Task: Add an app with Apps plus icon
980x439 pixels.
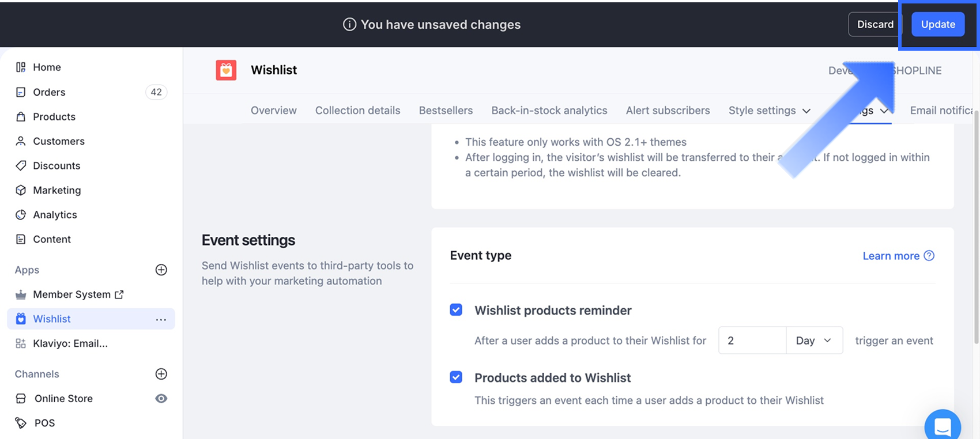Action: (x=161, y=270)
